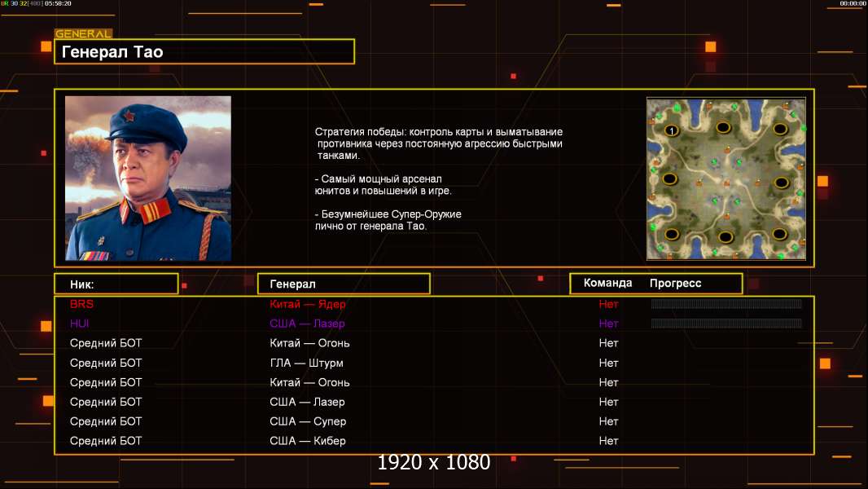868x489 pixels.
Task: Click 'США — Кибер' general entry
Action: point(308,441)
